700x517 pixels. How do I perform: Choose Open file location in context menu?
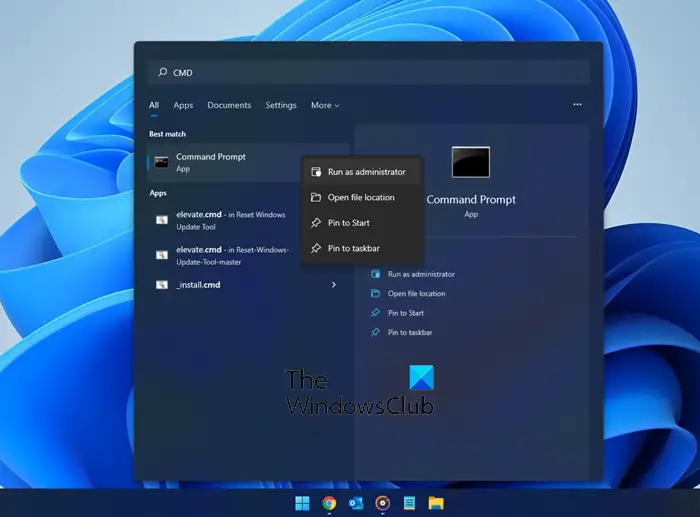click(x=362, y=197)
